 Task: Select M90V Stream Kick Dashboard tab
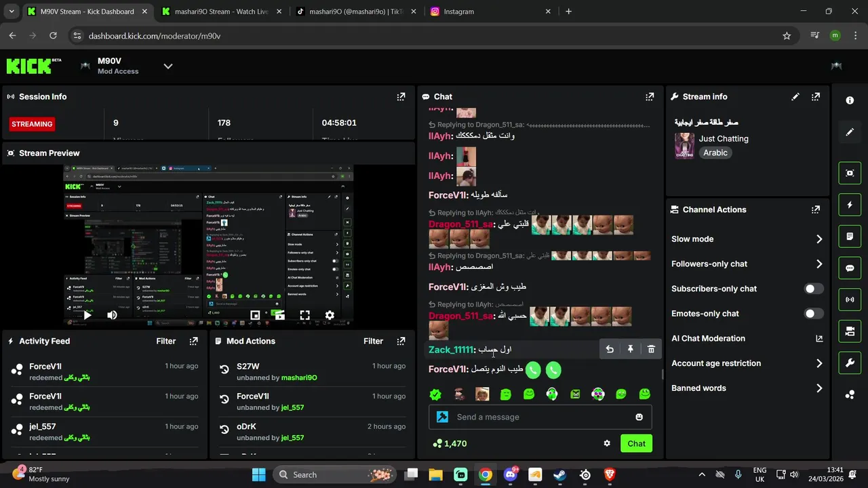pyautogui.click(x=87, y=12)
